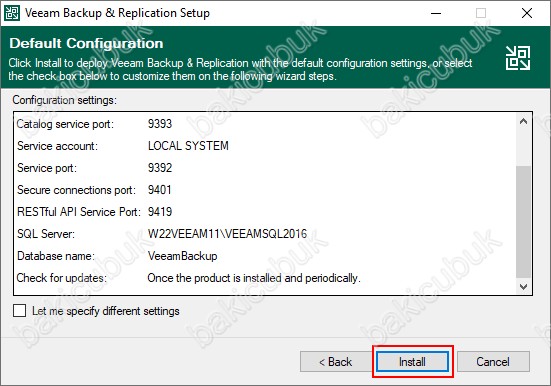
Task: Select the VeeamBackup database name value
Action: 182,256
